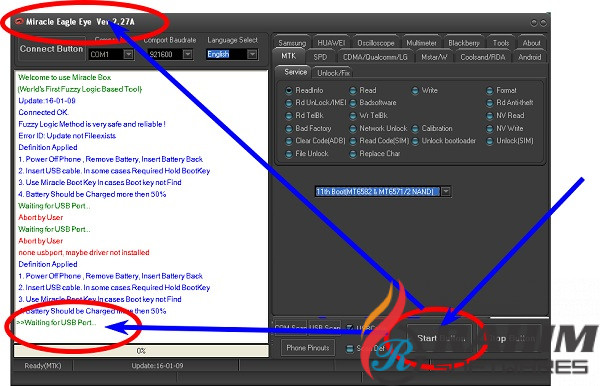Open the Language Select dropdown
600x386 pixels.
click(x=252, y=54)
